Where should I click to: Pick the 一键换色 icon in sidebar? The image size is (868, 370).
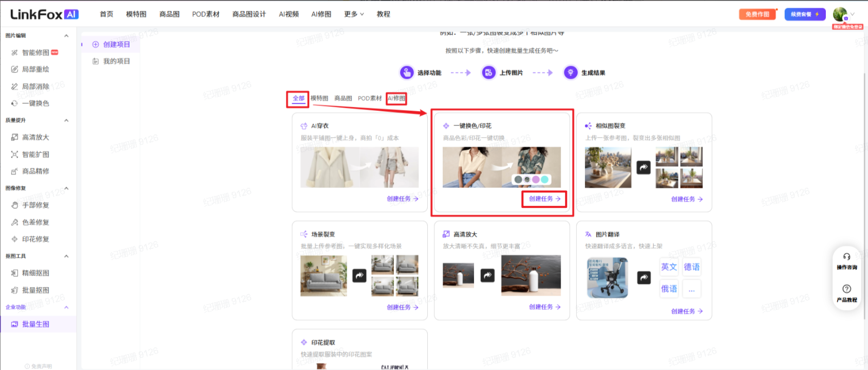(14, 103)
